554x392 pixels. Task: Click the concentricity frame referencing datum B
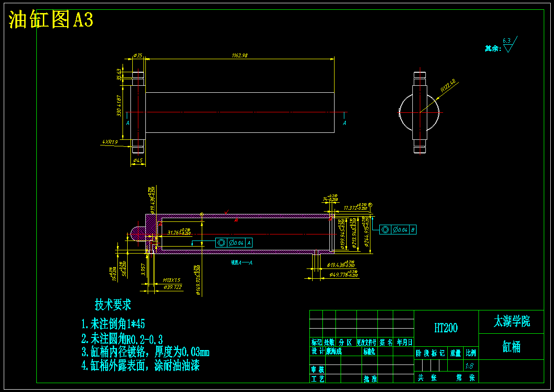[398, 229]
